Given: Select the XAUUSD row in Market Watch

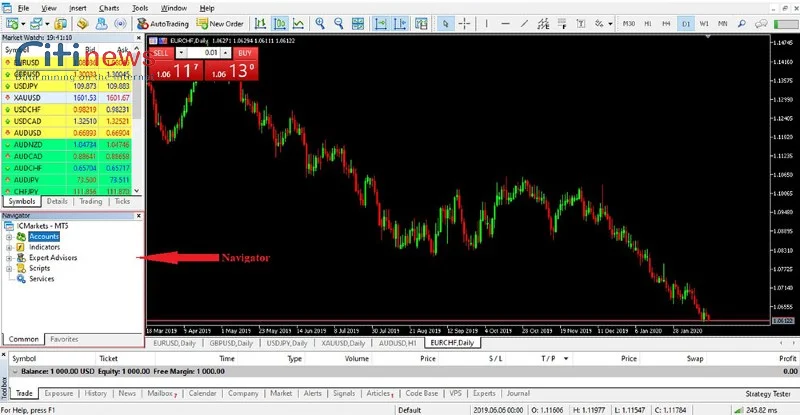Looking at the screenshot, I should [x=67, y=97].
